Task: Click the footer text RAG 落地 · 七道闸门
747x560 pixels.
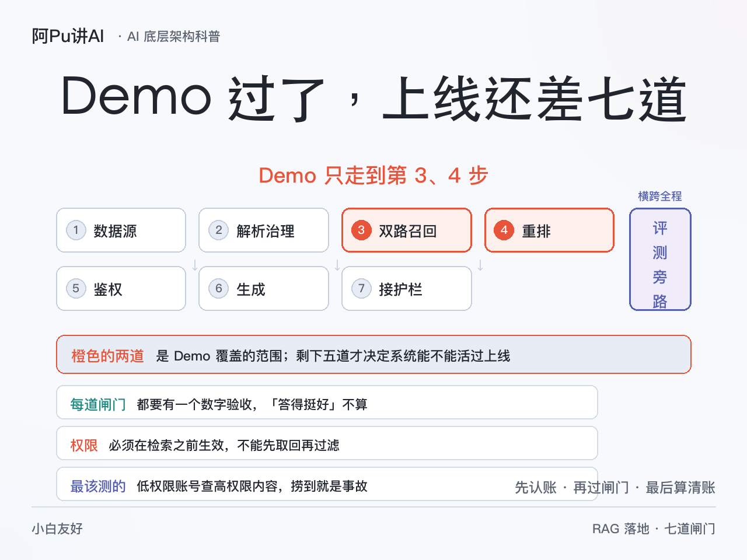Action: coord(654,529)
